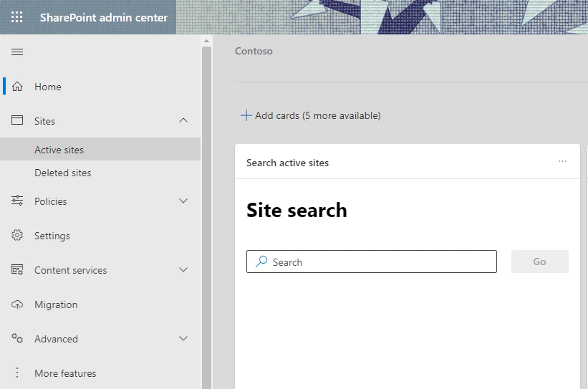Expand the Advanced section chevron
Image resolution: width=588 pixels, height=389 pixels.
point(183,338)
